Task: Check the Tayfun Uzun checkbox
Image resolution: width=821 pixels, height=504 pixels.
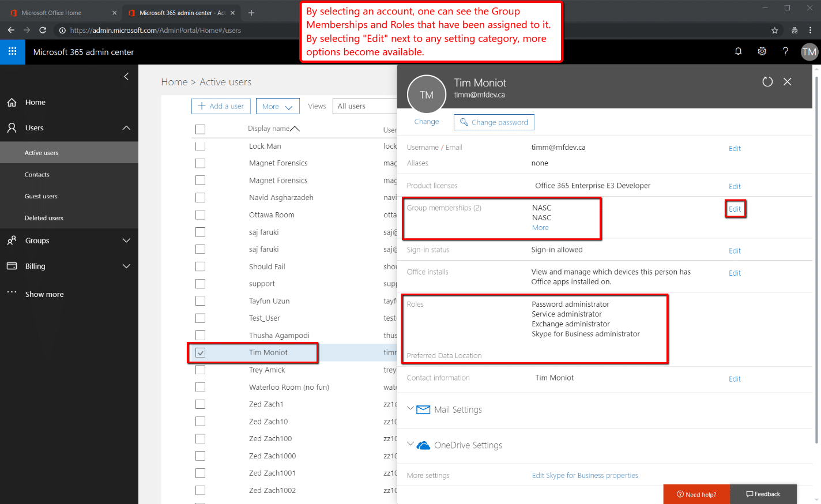Action: [x=200, y=301]
